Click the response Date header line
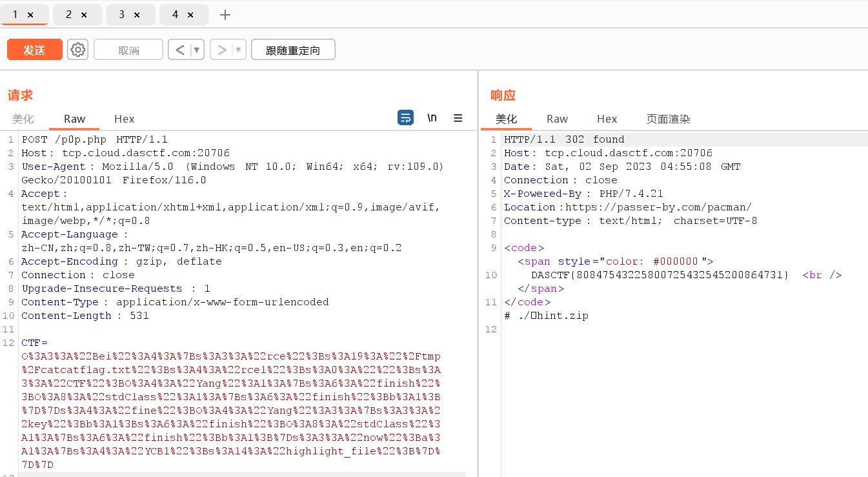This screenshot has height=477, width=868. coord(622,167)
